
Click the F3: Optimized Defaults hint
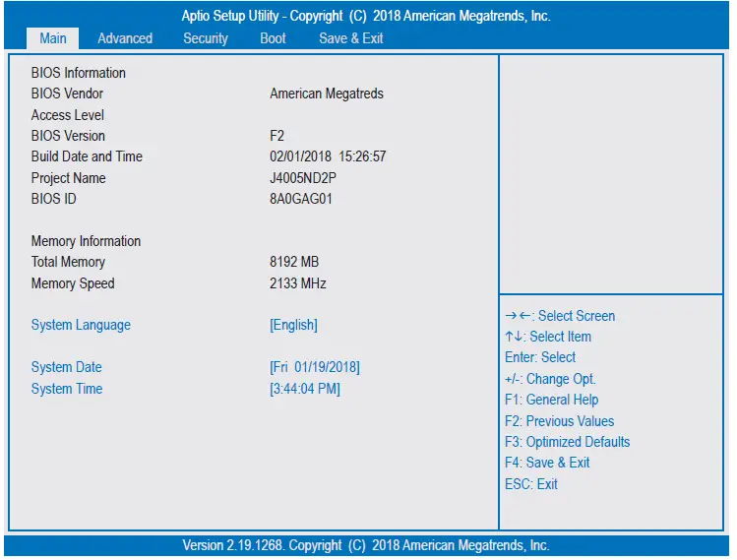pyautogui.click(x=568, y=442)
